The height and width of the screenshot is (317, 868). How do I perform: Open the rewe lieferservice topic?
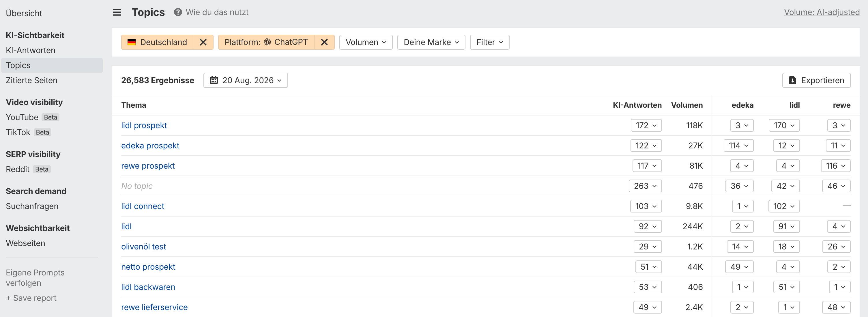click(154, 307)
